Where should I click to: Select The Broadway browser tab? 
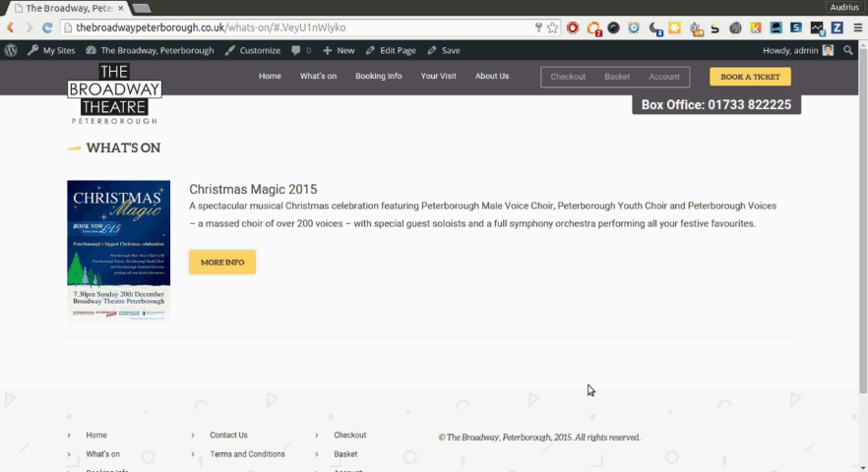[69, 8]
